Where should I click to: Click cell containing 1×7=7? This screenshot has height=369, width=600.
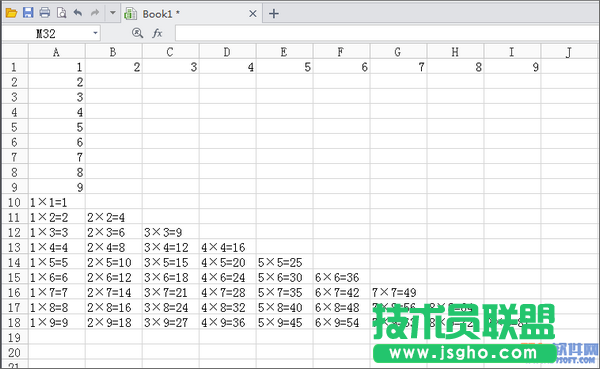click(57, 292)
